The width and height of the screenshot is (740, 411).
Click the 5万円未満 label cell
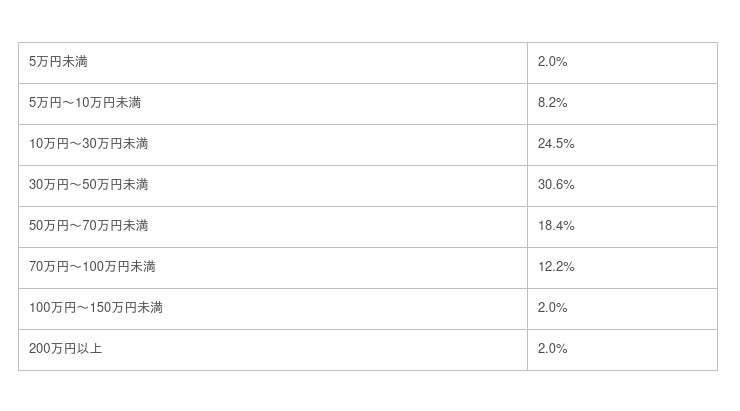[x=59, y=62]
